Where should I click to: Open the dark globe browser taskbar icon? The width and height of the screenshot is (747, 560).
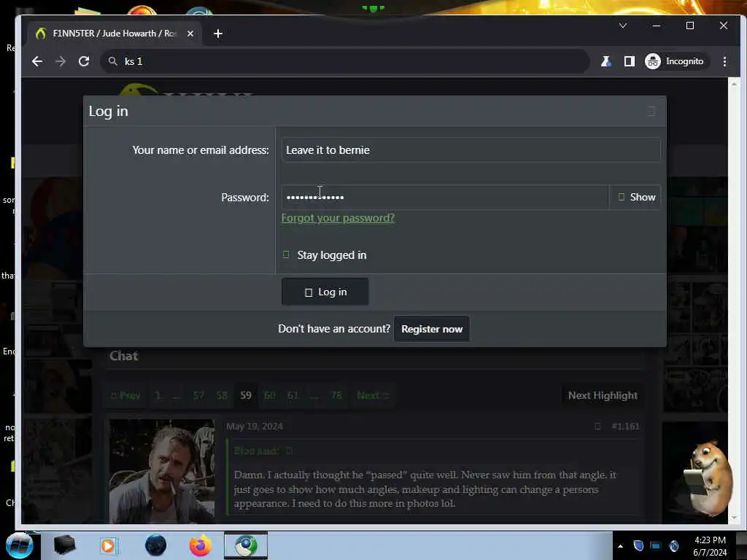pos(156,545)
